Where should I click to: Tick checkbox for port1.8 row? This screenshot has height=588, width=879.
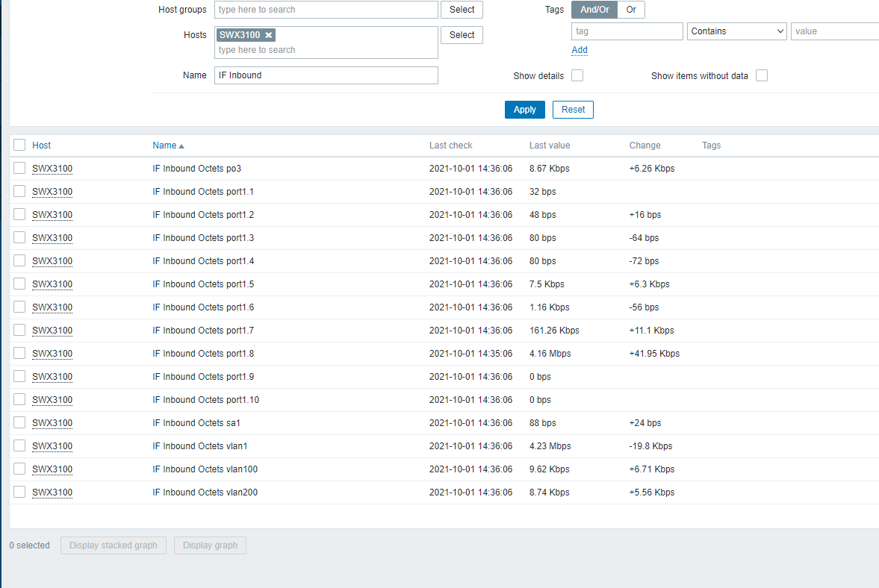[19, 354]
